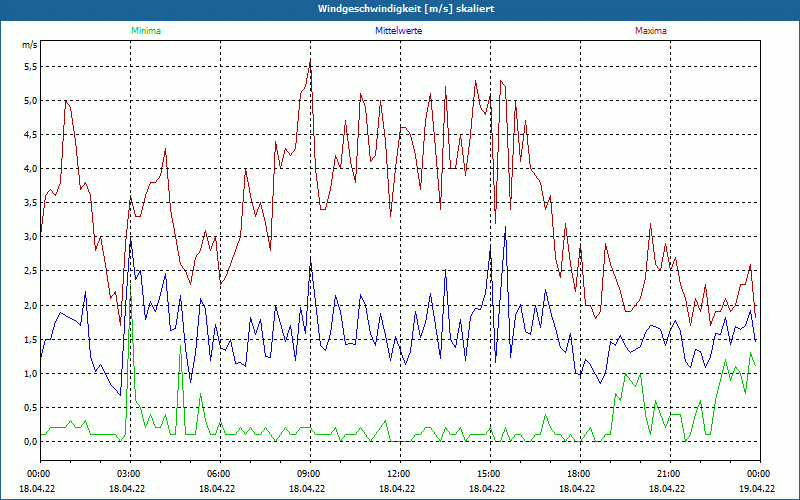The width and height of the screenshot is (800, 500).
Task: Click the chart title Windgeschwindigkeit [m/s] skaliert
Action: [x=406, y=9]
